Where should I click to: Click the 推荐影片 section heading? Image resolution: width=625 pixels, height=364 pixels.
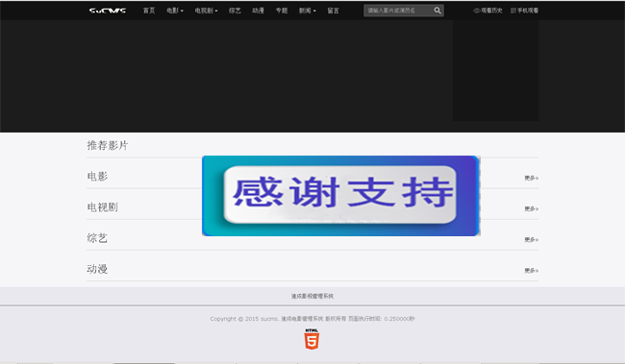point(108,145)
